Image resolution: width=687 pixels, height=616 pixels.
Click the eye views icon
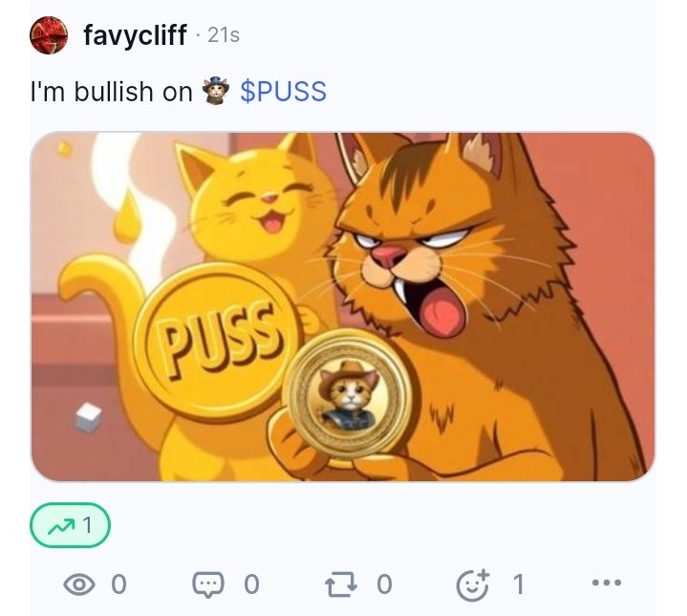pyautogui.click(x=79, y=584)
